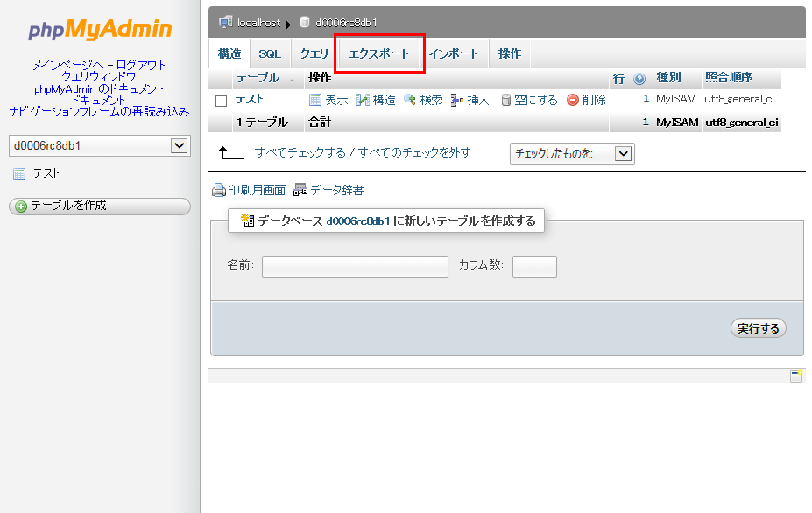Click the すべてチェックする link
This screenshot has width=812, height=513.
300,152
